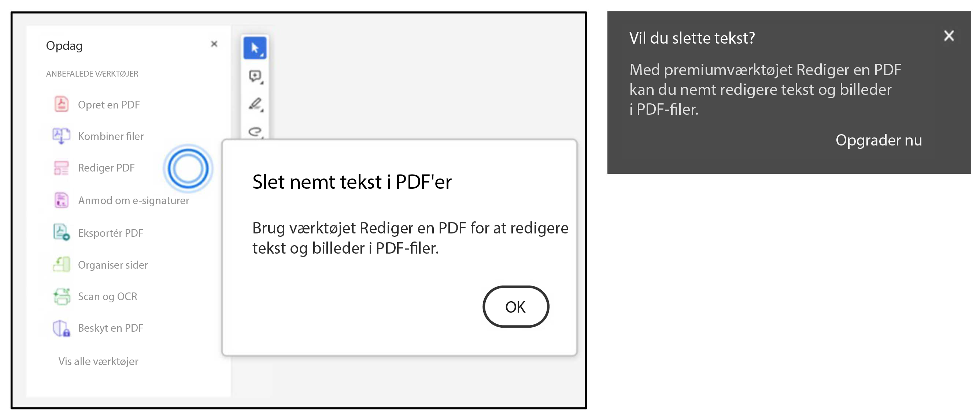Click the Opgrader nu link

879,140
